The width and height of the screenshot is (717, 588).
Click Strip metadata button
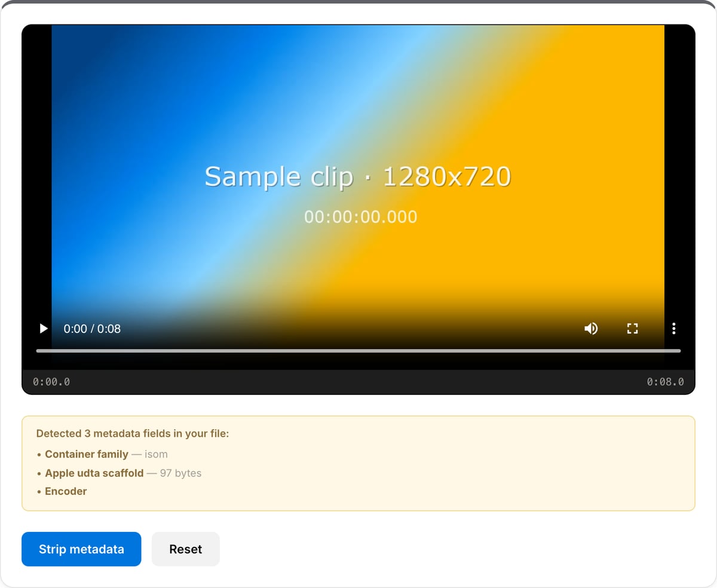[x=81, y=549]
